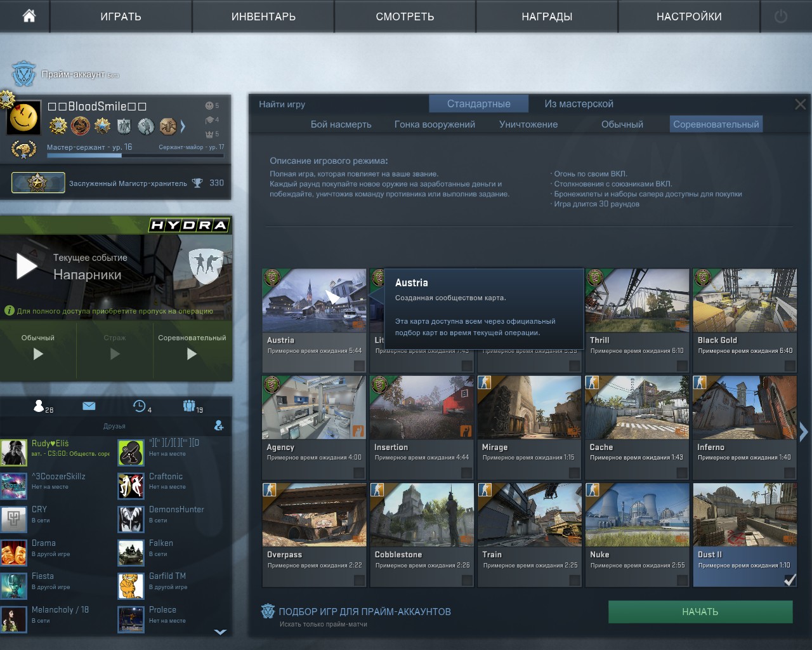Image resolution: width=812 pixels, height=650 pixels.
Task: Click the Fiesta friend entry
Action: 57,586
